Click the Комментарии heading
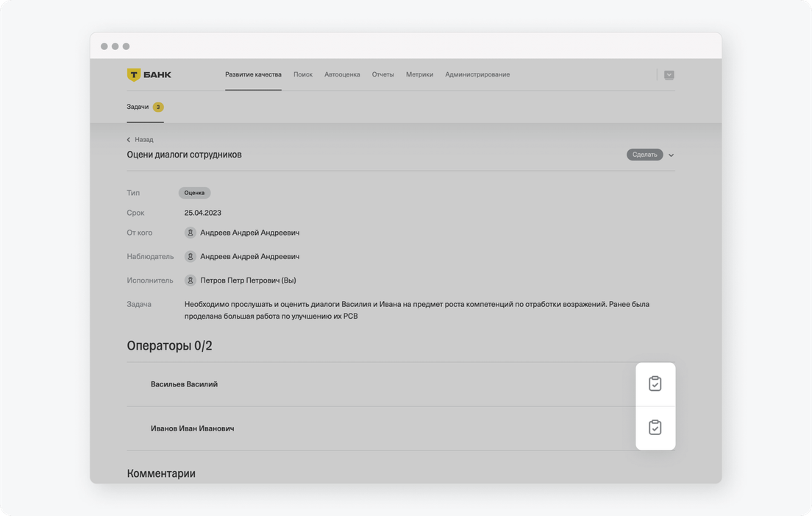 [x=161, y=473]
